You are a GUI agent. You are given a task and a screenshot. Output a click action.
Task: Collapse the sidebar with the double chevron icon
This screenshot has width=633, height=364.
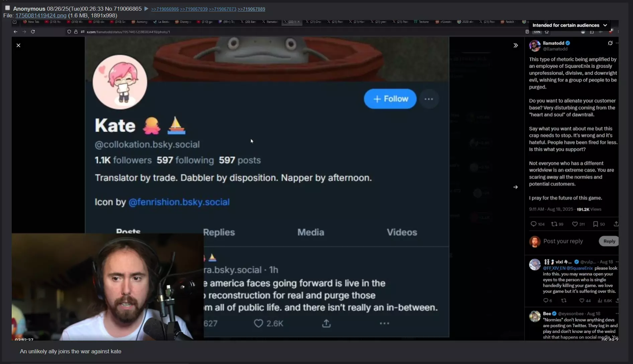pyautogui.click(x=516, y=45)
